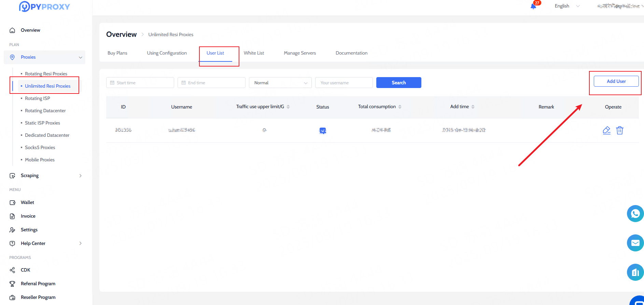Click the PYPROXY logo
The image size is (644, 305).
click(44, 6)
